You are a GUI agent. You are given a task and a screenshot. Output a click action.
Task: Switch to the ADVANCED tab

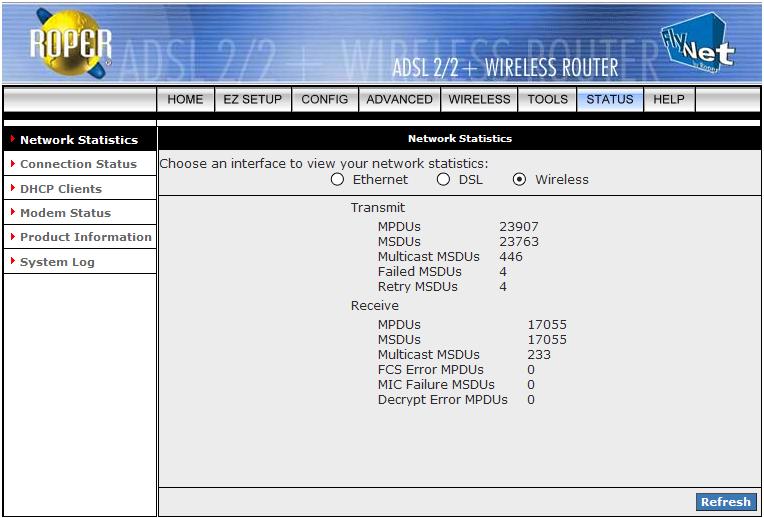click(399, 100)
